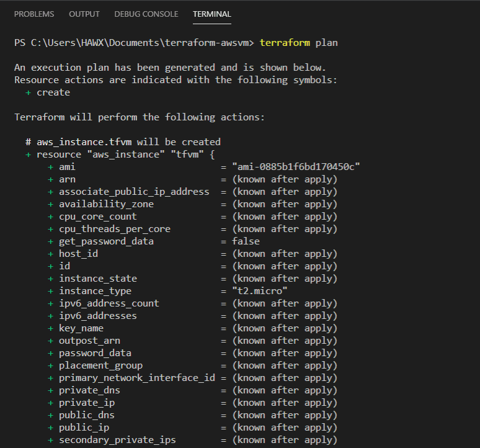Click the 'associate_public_ip_address' attribute name

pyautogui.click(x=134, y=192)
